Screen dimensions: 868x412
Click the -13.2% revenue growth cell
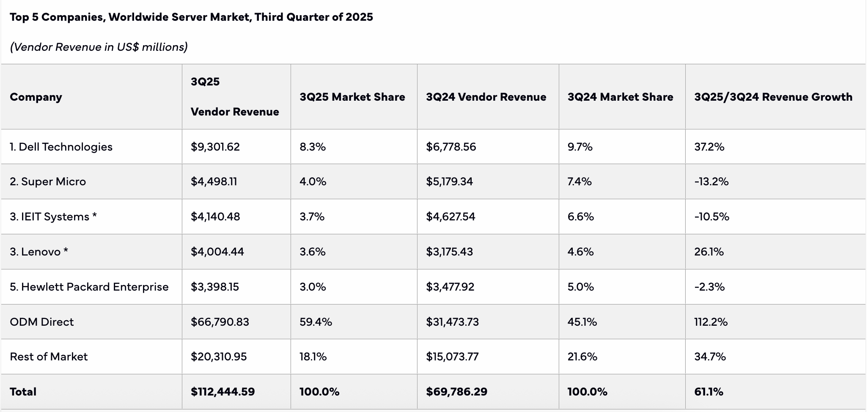coord(711,181)
